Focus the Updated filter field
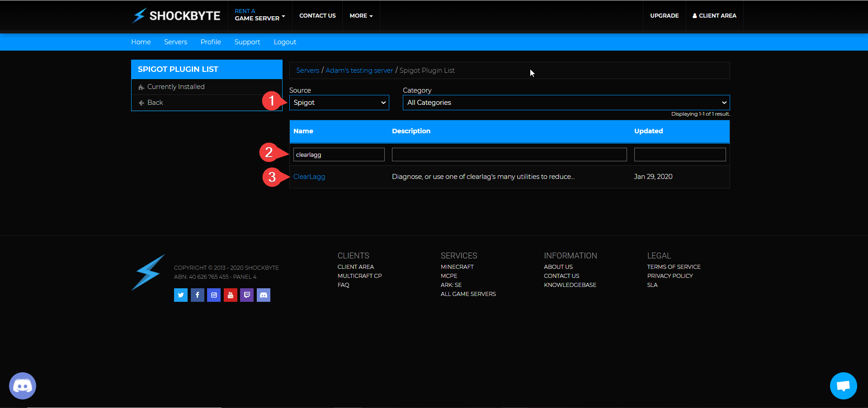868x408 pixels. (x=680, y=155)
